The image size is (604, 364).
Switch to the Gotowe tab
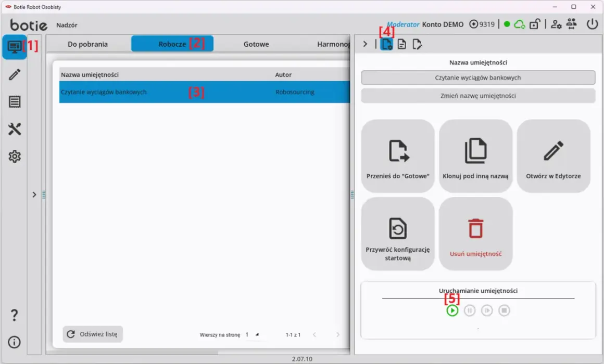[x=256, y=44]
